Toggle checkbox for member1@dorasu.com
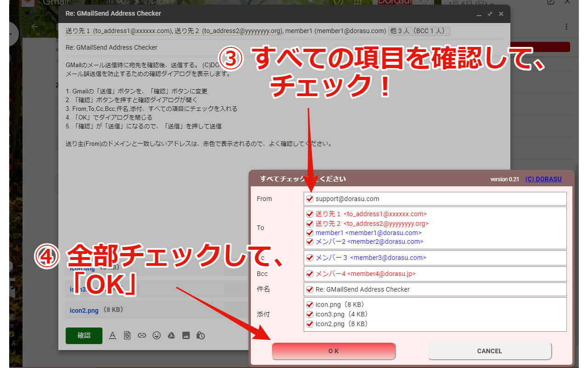 pos(310,233)
